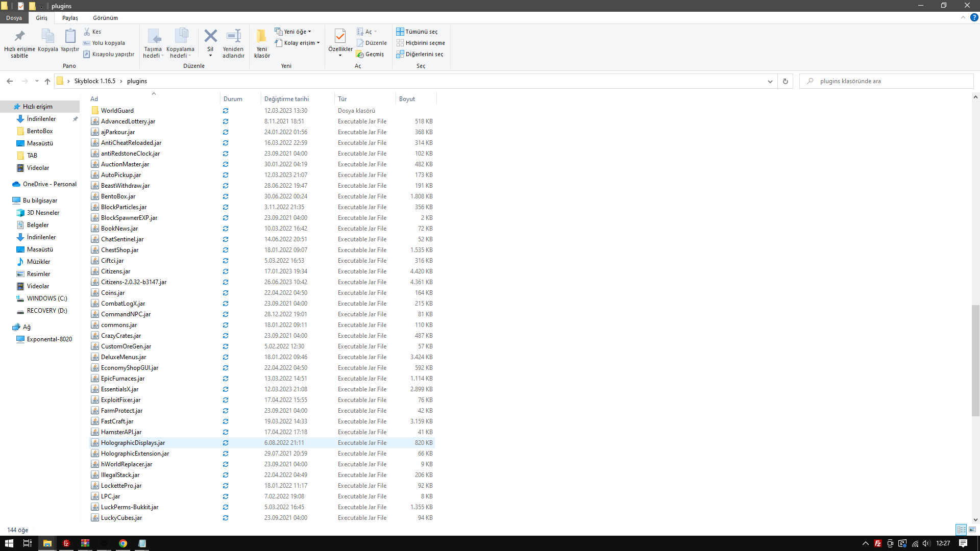Image resolution: width=980 pixels, height=551 pixels.
Task: Create new folder with Yeni klasör
Action: [262, 43]
